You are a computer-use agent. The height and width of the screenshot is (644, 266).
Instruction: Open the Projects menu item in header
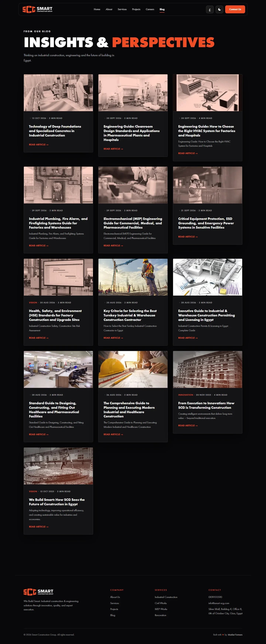pos(136,9)
